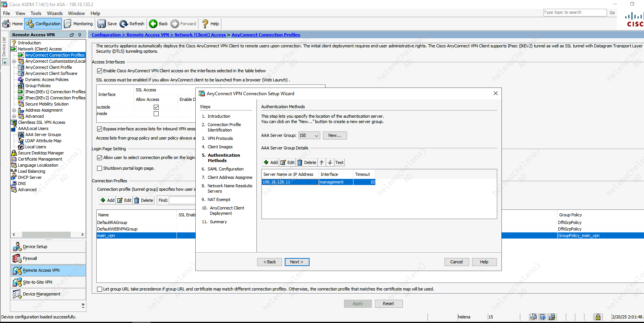Image resolution: width=644 pixels, height=323 pixels.
Task: Open the Wizards menu
Action: tap(55, 13)
